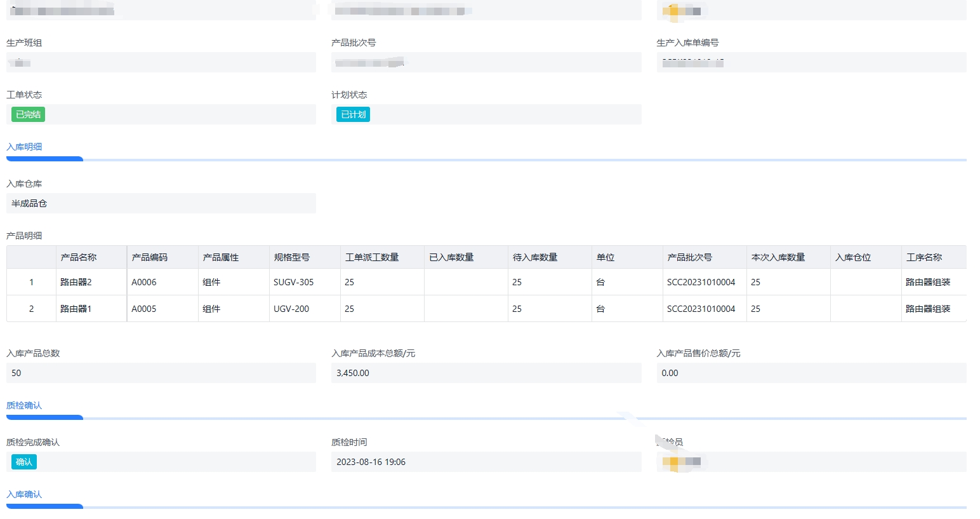Click the 入库产品售价总额 field showing 0.00
980x519 pixels.
811,373
